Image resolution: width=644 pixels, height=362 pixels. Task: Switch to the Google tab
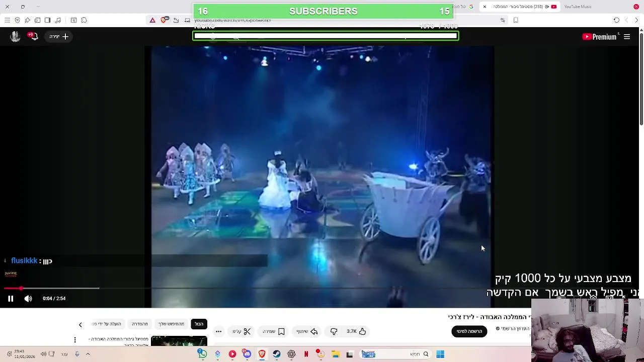tap(464, 7)
